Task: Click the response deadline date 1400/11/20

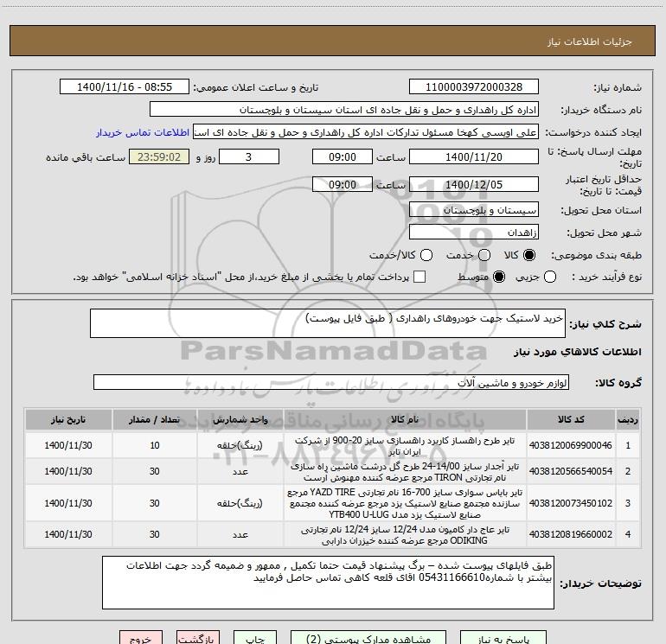Action: point(474,156)
